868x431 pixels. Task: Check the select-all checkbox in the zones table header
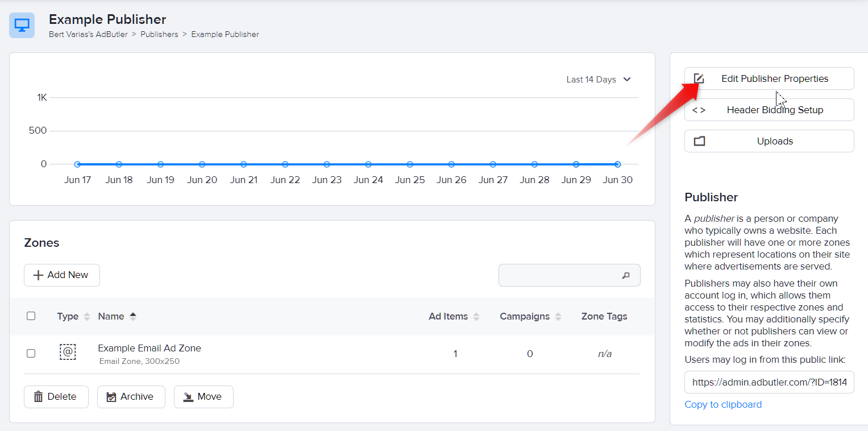point(31,316)
